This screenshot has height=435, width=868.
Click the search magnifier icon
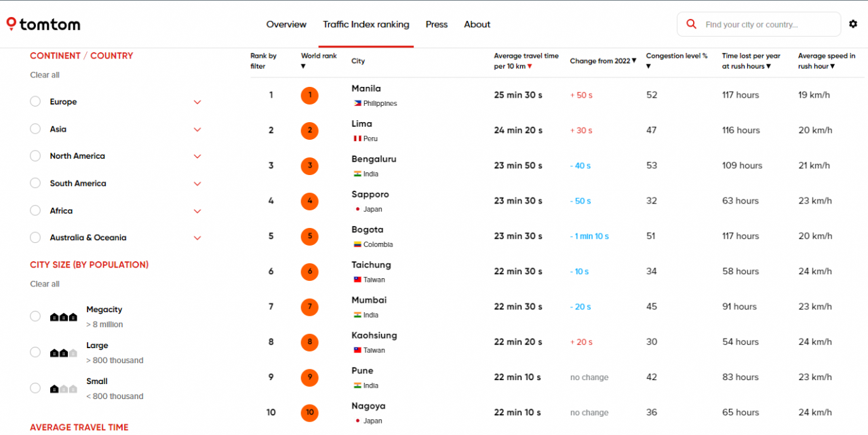[x=692, y=24]
